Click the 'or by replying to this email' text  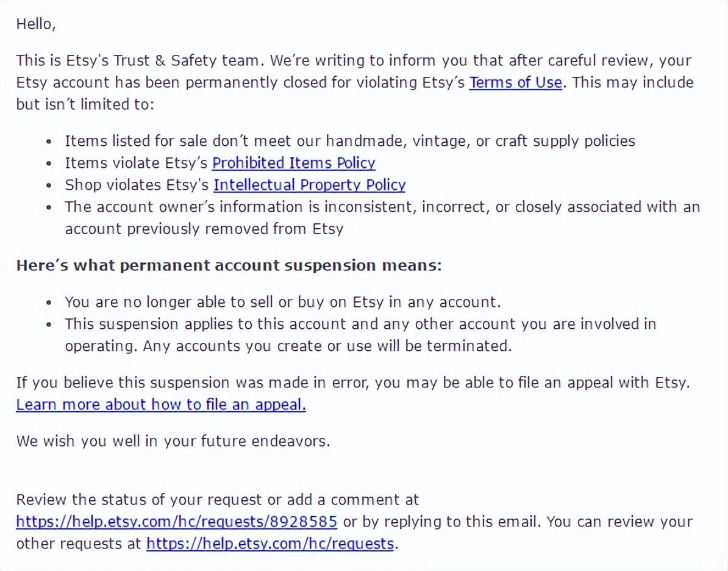pyautogui.click(x=441, y=522)
